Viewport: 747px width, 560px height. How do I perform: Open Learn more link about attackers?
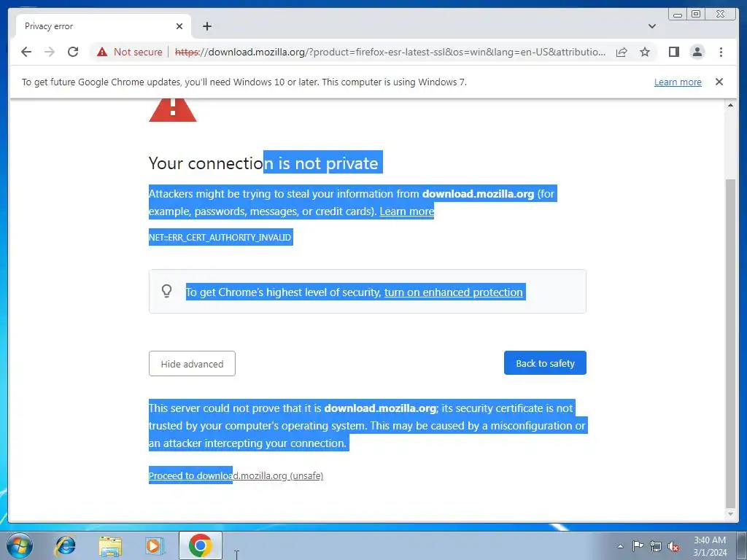[x=407, y=211]
